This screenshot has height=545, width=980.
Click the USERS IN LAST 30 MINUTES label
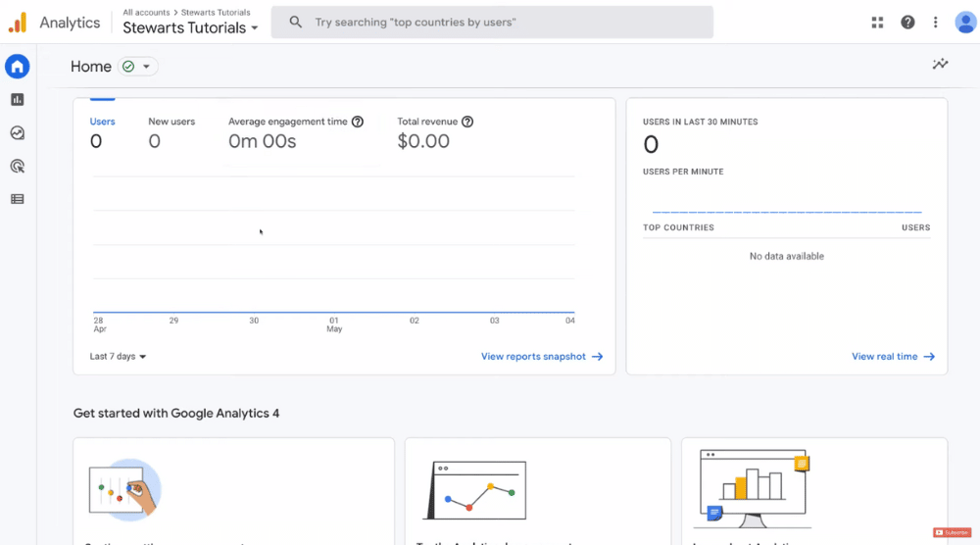coord(700,122)
